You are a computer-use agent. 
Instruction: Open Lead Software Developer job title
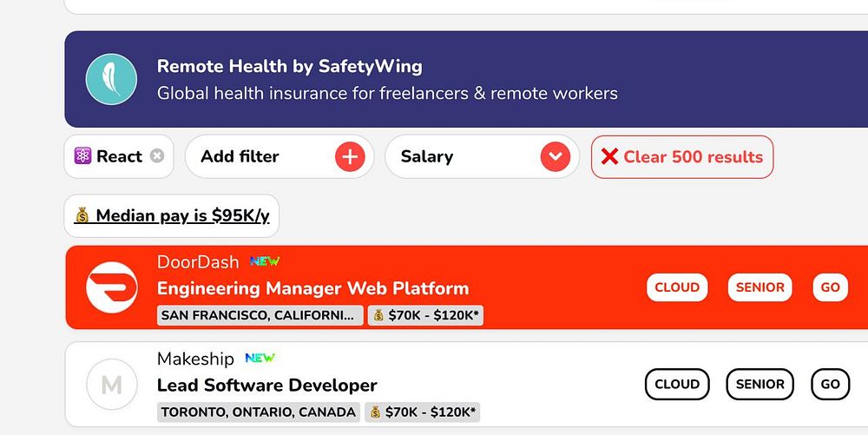[266, 385]
